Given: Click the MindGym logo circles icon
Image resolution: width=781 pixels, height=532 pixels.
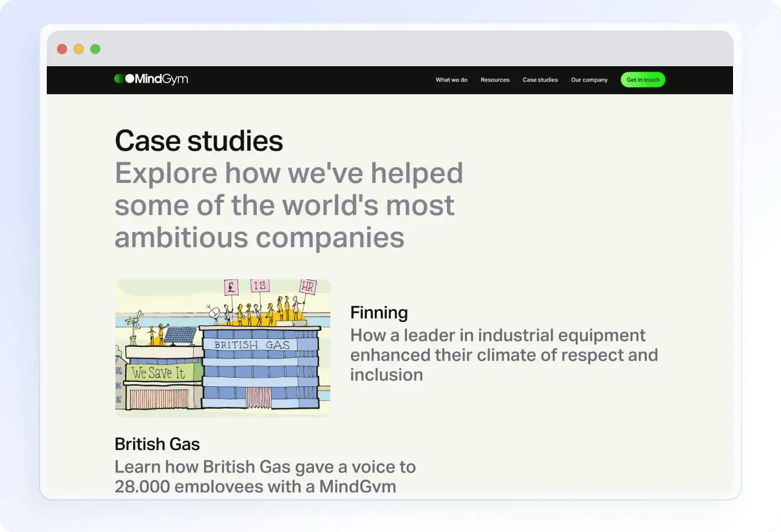Looking at the screenshot, I should point(123,79).
